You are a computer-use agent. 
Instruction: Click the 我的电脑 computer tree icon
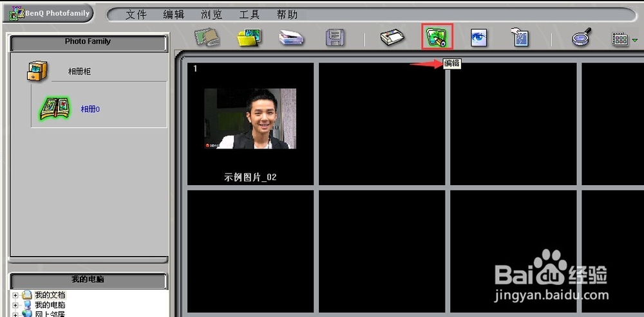click(26, 305)
